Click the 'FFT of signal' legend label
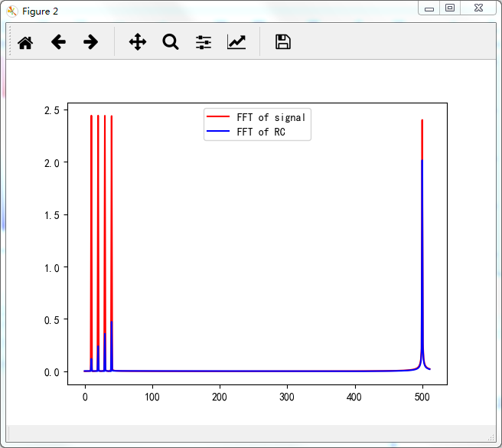 [271, 118]
